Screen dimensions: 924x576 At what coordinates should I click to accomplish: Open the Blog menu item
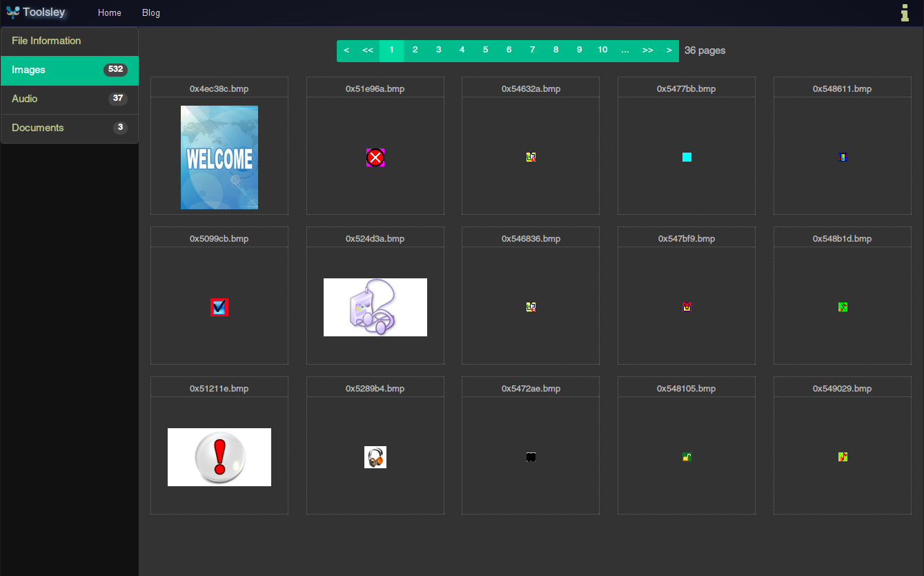point(151,13)
